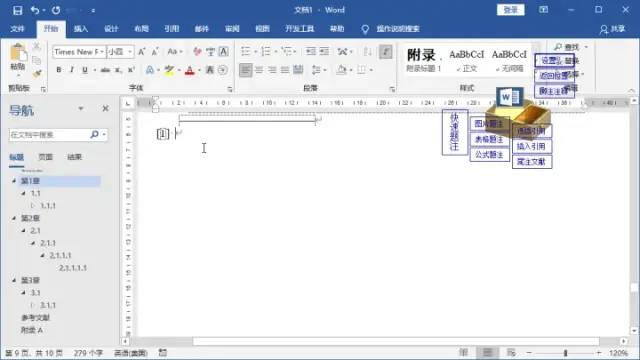Click the text highlight color icon

(169, 70)
